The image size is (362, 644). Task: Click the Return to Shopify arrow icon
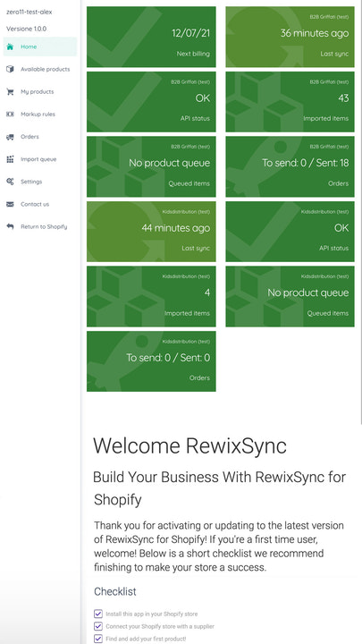(x=10, y=226)
